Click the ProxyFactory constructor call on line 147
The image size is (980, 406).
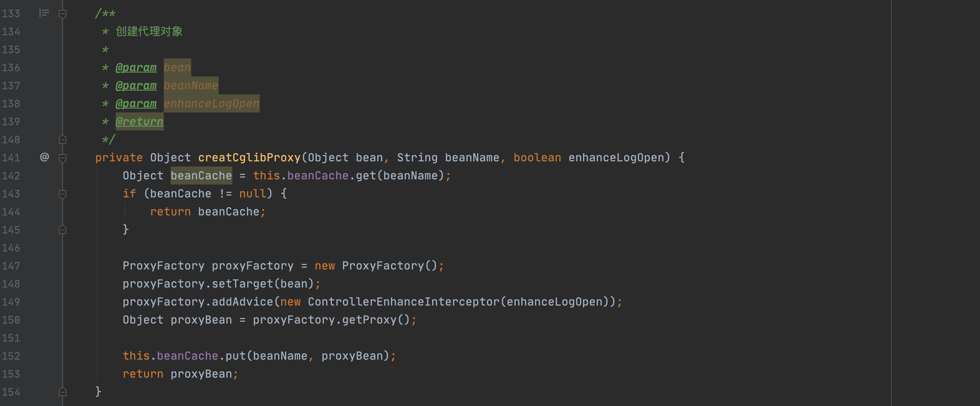point(383,266)
